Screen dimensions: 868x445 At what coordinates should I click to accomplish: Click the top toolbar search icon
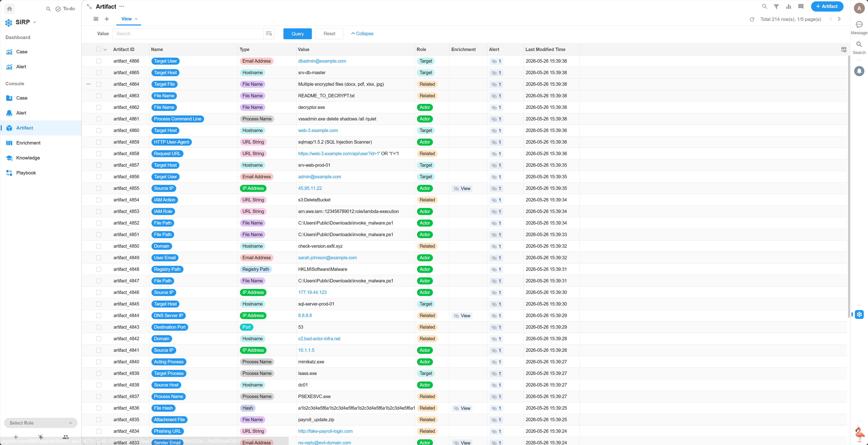coord(765,6)
